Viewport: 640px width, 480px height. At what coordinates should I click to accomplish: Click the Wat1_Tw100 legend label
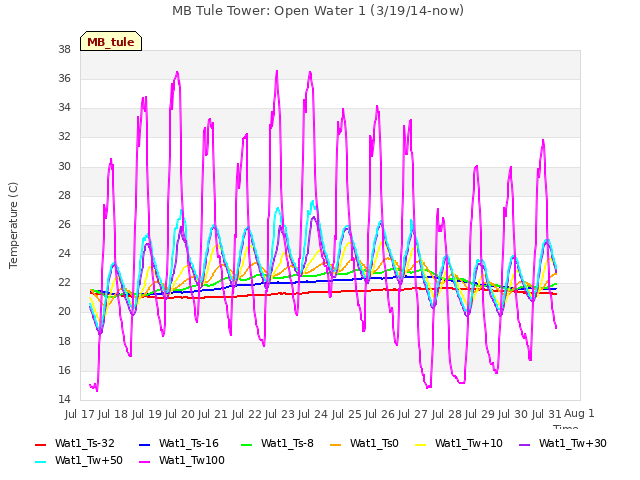point(192,460)
